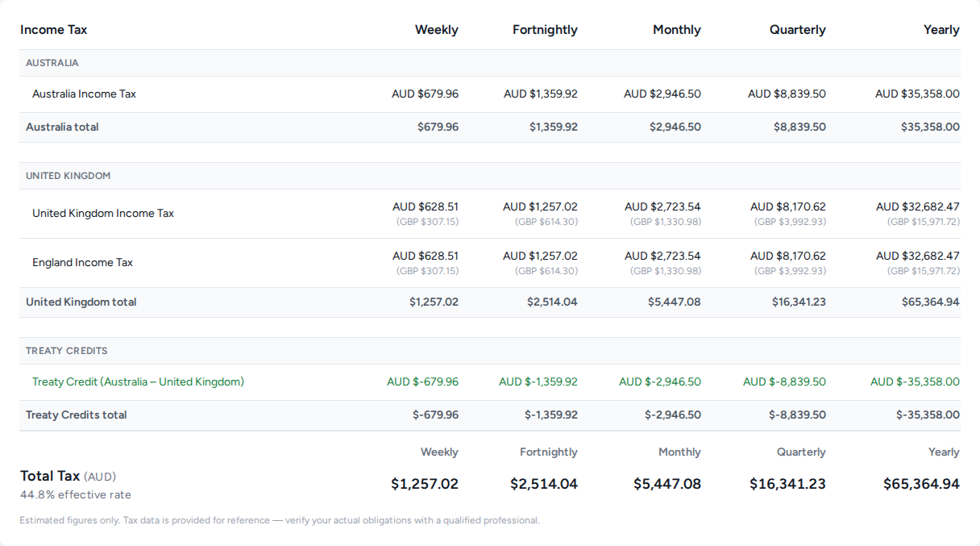Image resolution: width=980 pixels, height=546 pixels.
Task: Click the Quarterly label above the Total Tax figures
Action: (x=801, y=452)
